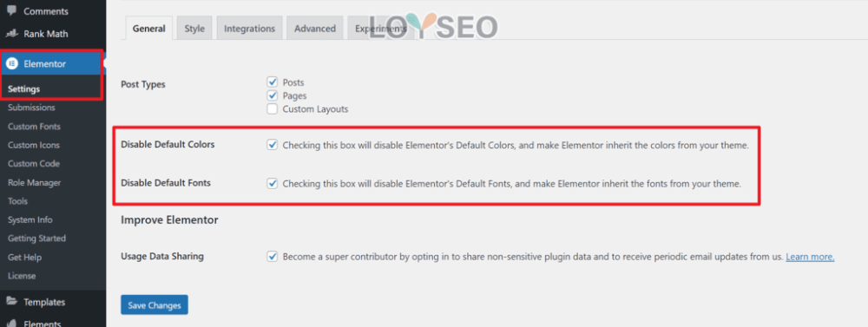
Task: Click the Pages option text
Action: (x=294, y=95)
